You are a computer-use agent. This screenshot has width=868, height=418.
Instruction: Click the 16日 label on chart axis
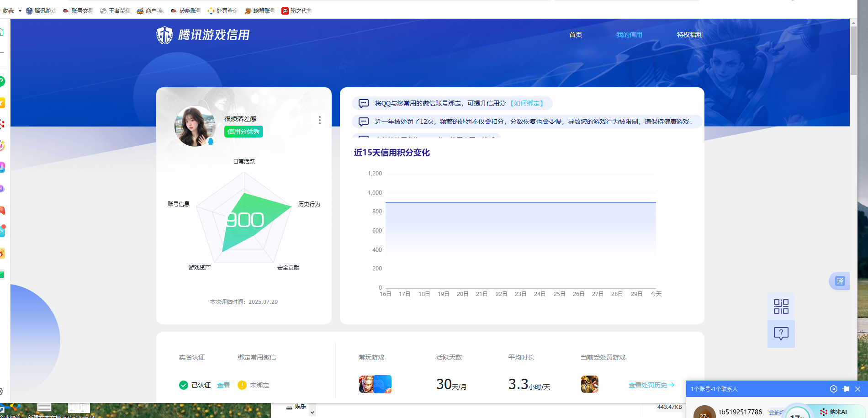[x=386, y=294]
